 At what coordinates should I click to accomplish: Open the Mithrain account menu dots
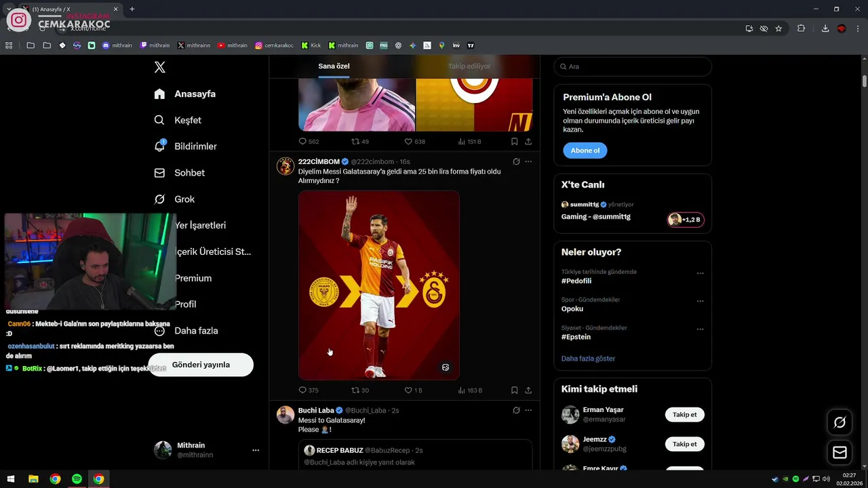pos(256,450)
